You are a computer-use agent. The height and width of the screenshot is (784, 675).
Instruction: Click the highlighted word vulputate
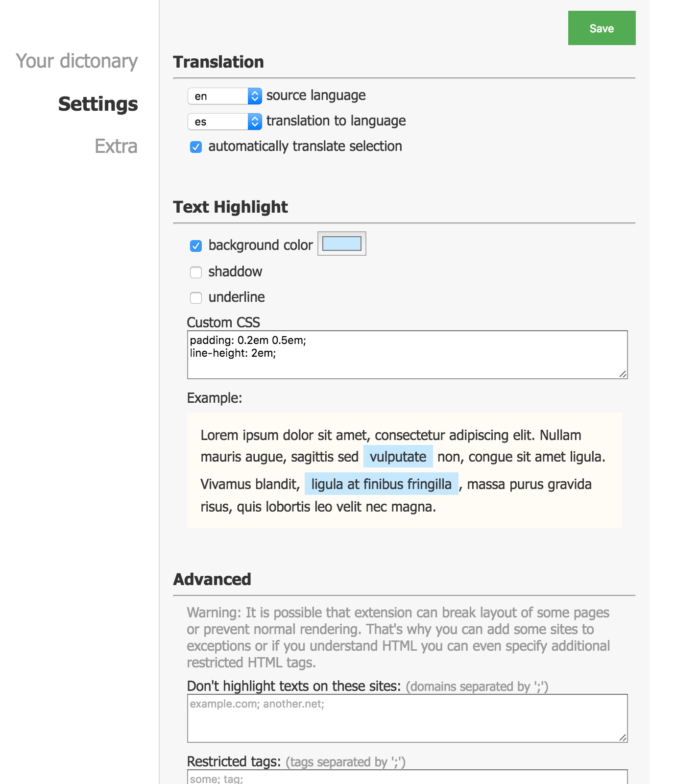(x=398, y=457)
